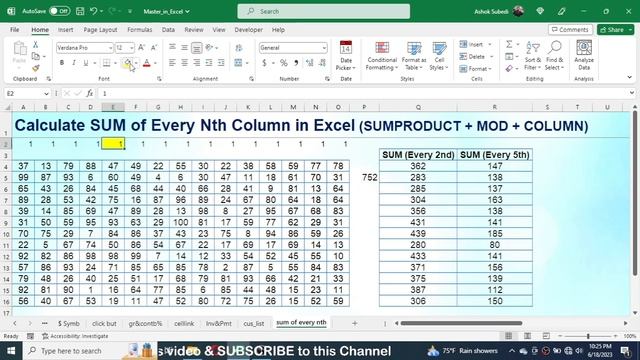Click the Decrease Font Size icon
Viewport: 640px width, 360px height.
pyautogui.click(x=154, y=48)
